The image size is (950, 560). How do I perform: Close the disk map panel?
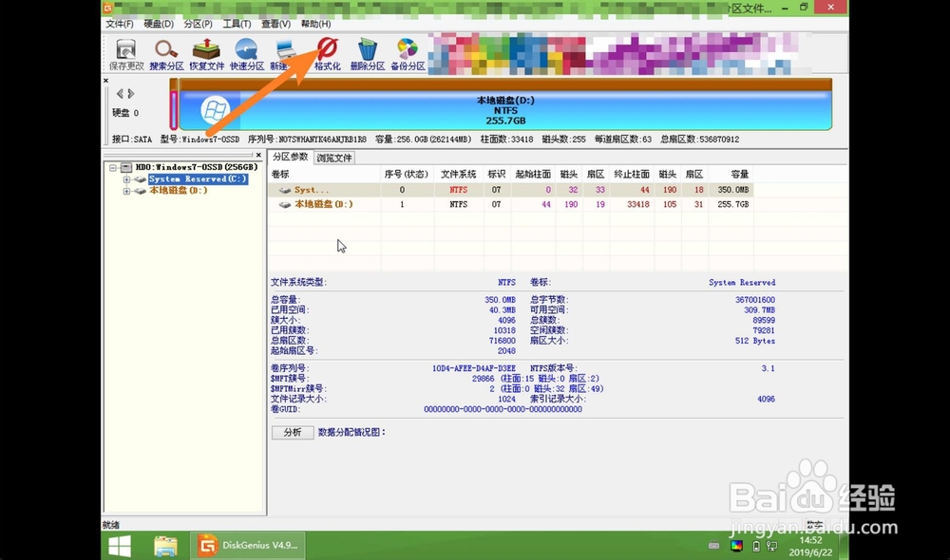point(106,80)
